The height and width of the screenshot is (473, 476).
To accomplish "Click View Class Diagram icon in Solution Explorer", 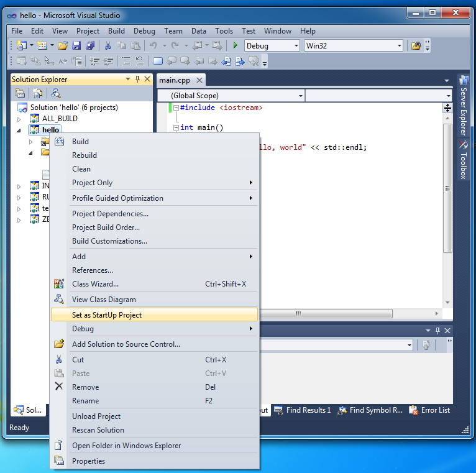I will (x=56, y=93).
